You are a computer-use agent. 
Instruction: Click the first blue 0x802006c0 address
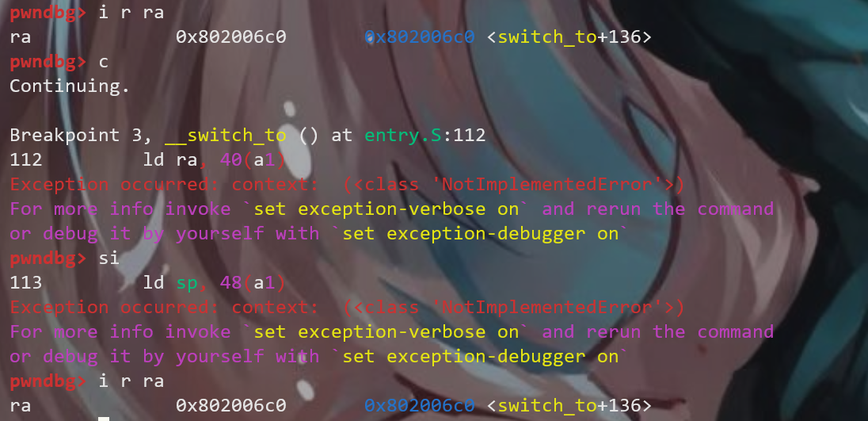[419, 37]
